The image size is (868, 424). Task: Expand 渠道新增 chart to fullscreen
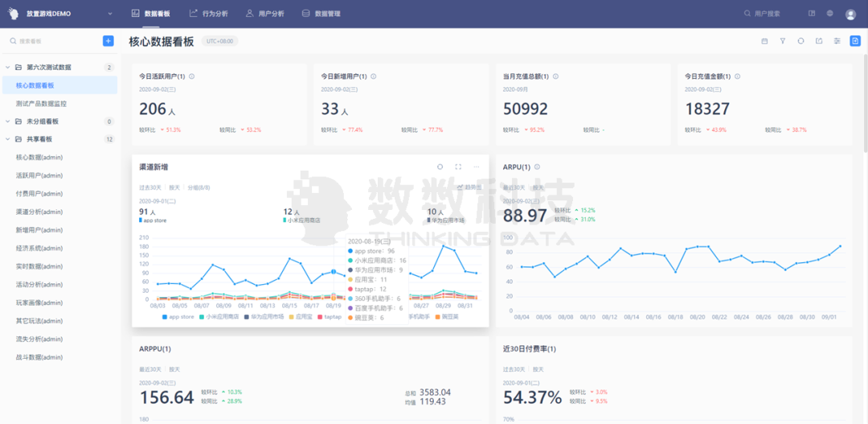click(x=458, y=167)
